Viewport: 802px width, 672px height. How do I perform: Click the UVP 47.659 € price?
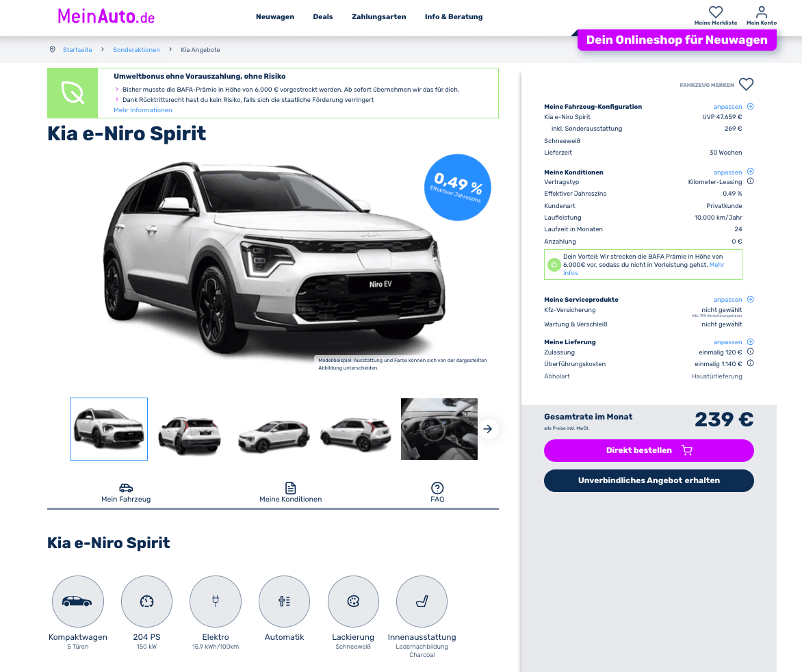point(722,116)
